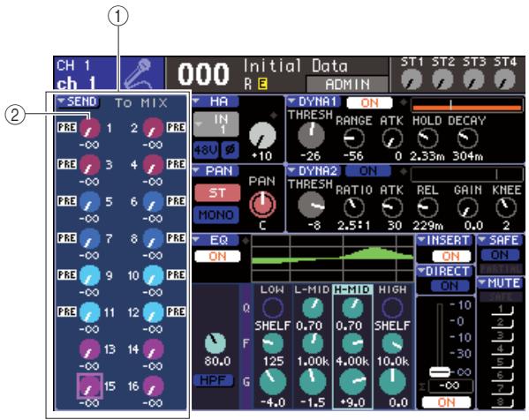Select the H-MID gain knob at +9.0
The width and height of the screenshot is (529, 420).
tap(353, 381)
